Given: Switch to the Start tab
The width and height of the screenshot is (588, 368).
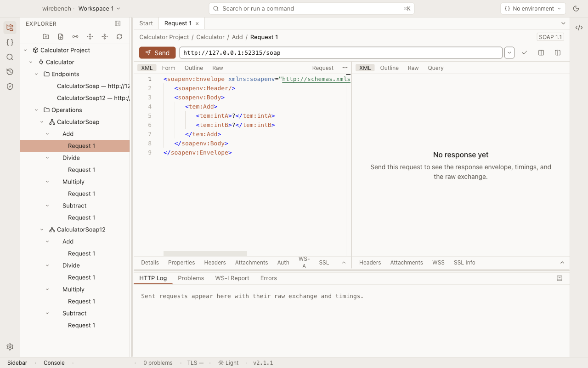Looking at the screenshot, I should pyautogui.click(x=146, y=23).
